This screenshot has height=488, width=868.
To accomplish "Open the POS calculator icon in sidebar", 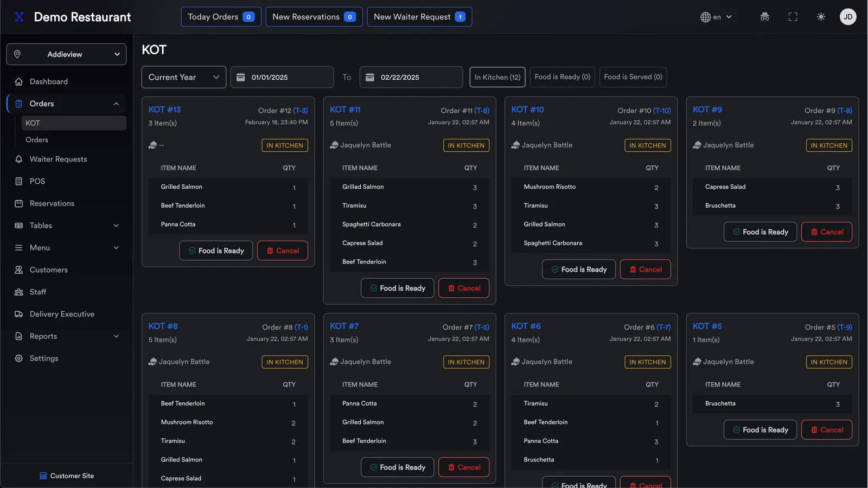I will coord(19,181).
